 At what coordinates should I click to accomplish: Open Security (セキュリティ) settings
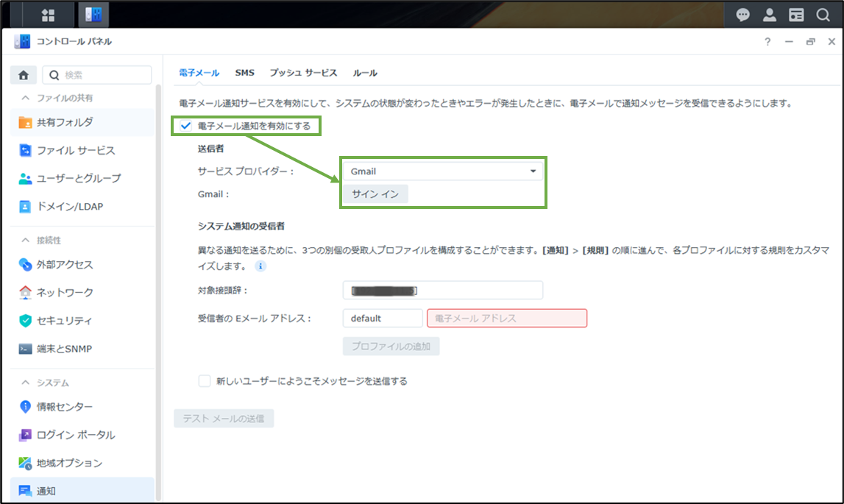pos(82,320)
